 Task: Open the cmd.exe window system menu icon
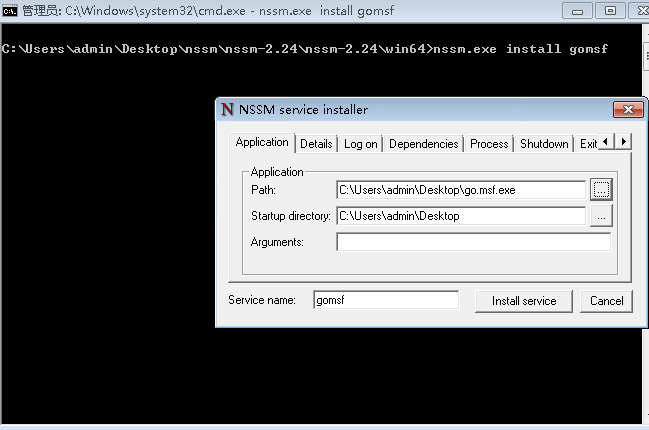coord(10,11)
